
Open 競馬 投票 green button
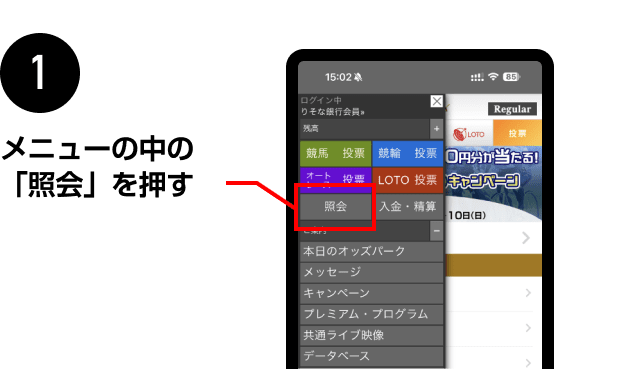335,153
